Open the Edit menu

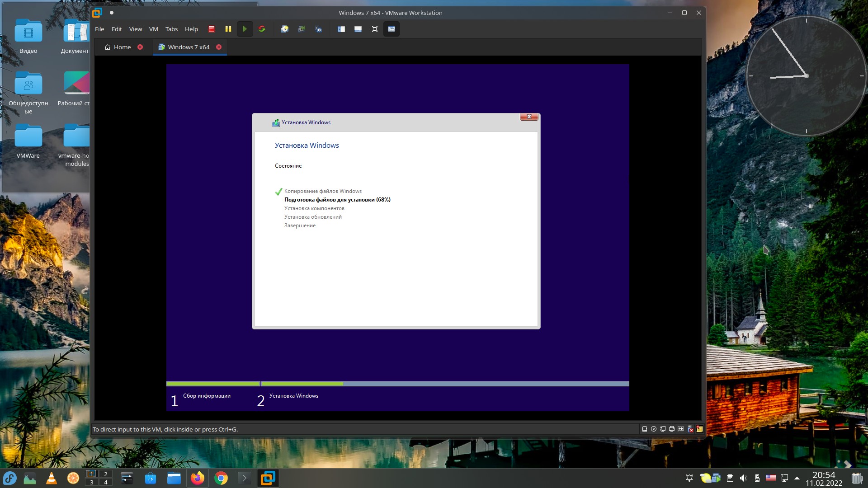[x=117, y=29]
